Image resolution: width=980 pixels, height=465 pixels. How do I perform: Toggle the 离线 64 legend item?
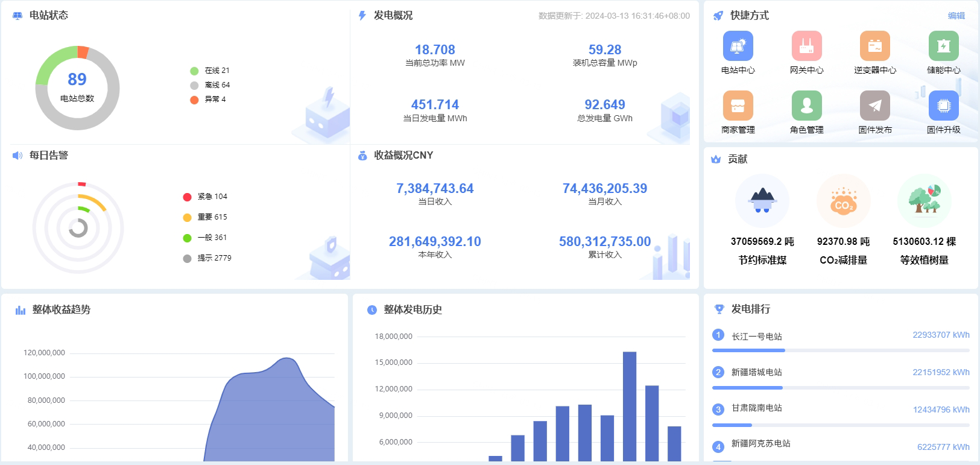point(210,85)
